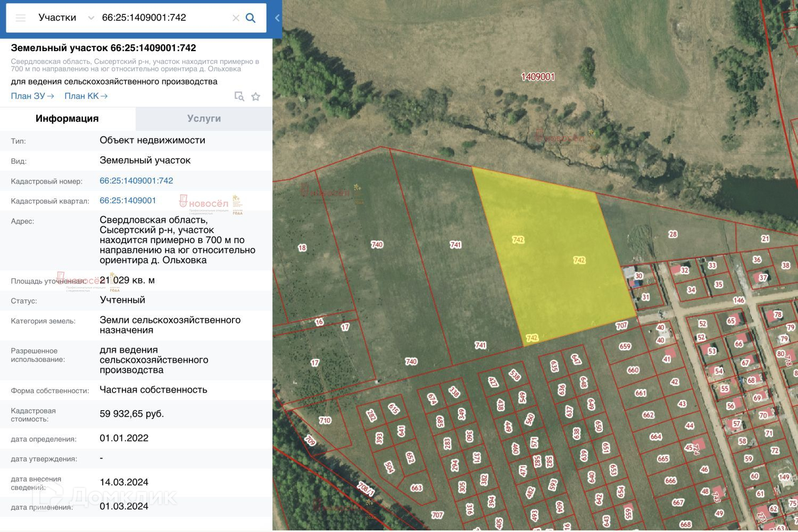Click the find-on-map icon beside star
The image size is (798, 532).
pyautogui.click(x=239, y=97)
